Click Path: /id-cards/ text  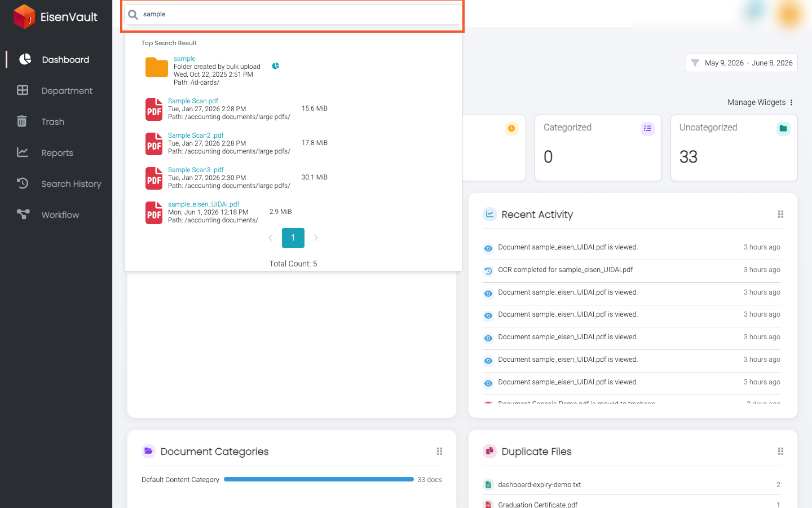pyautogui.click(x=196, y=82)
